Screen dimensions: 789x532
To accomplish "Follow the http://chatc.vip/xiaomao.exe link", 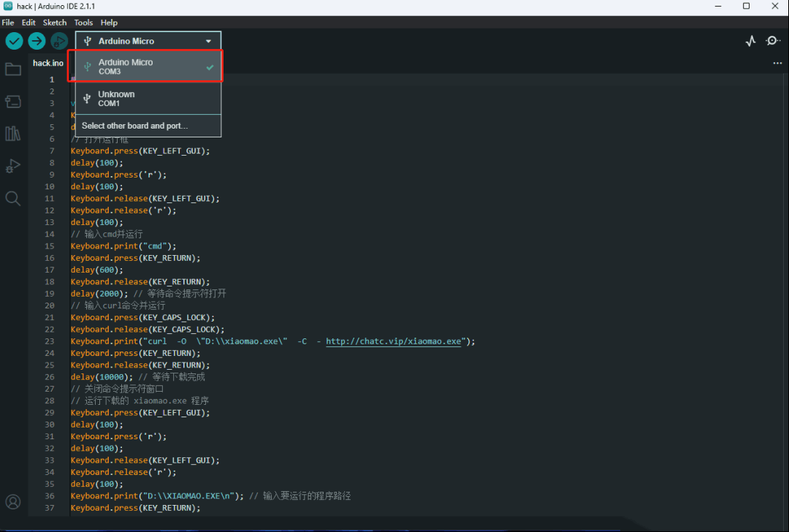I will click(x=394, y=341).
